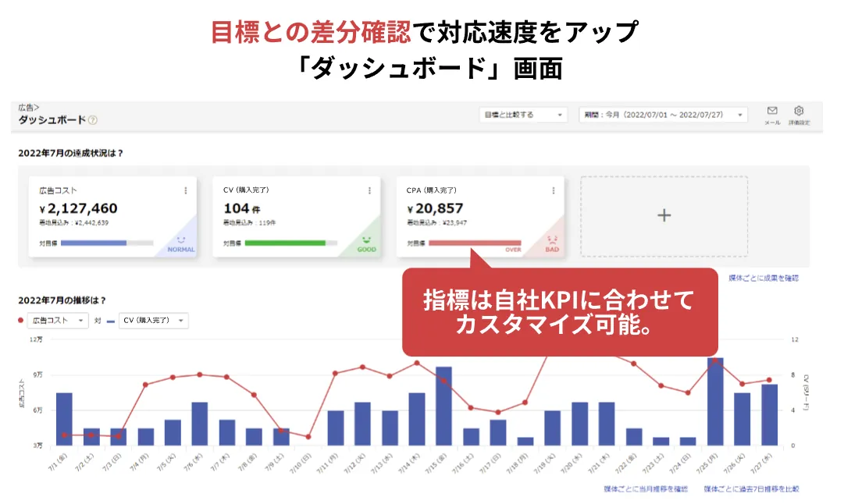The image size is (844, 504).
Task: Open CV（購入完了） series dropdown
Action: pos(153,321)
